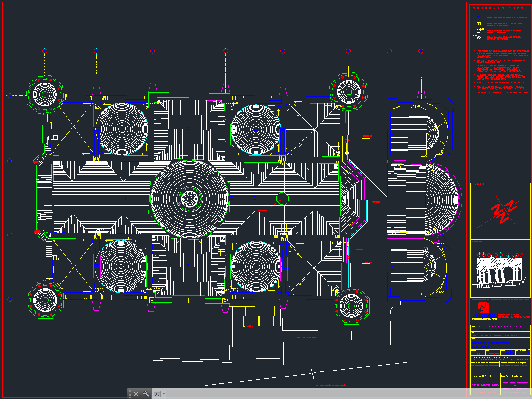Select the top-left octagonal tower
This screenshot has height=399, width=532.
click(x=44, y=94)
